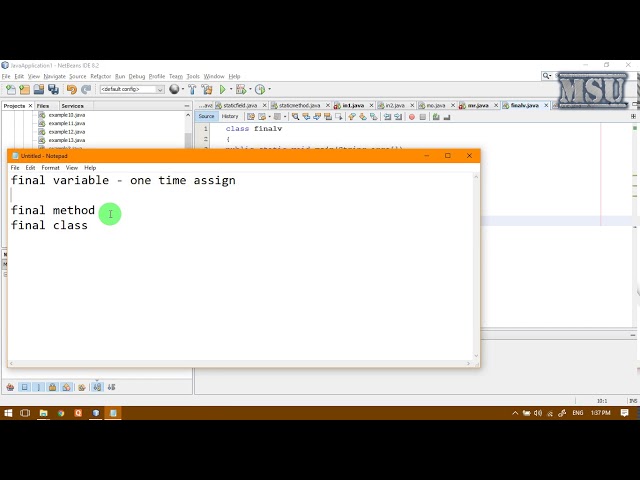Expand the Profile Project dropdown arrow
Image resolution: width=640 pixels, height=480 pixels.
(269, 89)
